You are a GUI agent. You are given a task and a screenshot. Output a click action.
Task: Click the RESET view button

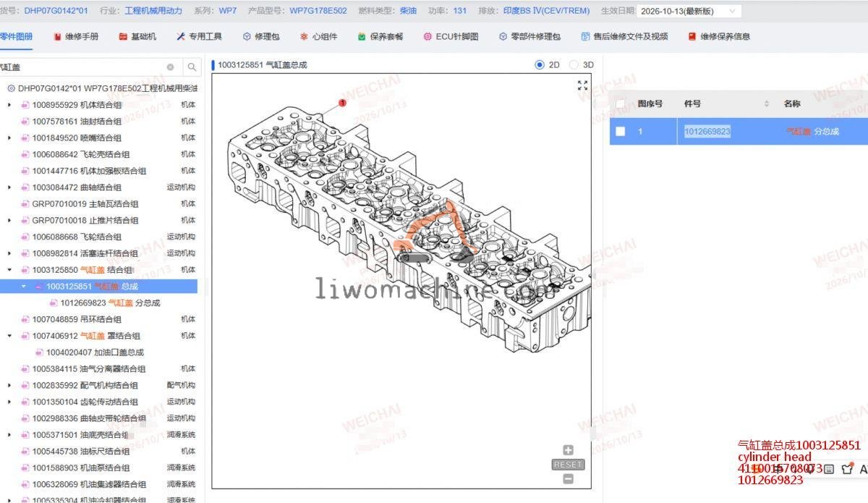tap(568, 465)
